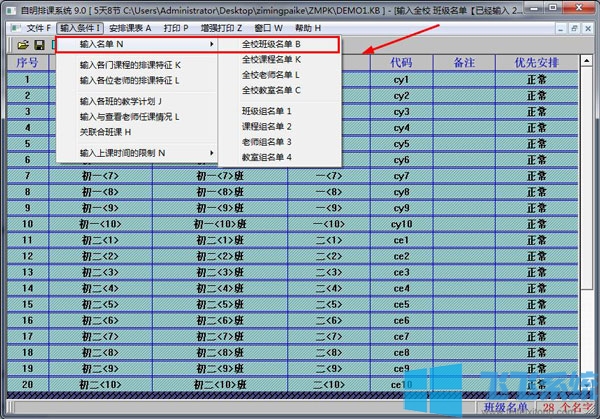The image size is (600, 419).
Task: Save using the floppy disk toolbar icon
Action: pos(39,45)
